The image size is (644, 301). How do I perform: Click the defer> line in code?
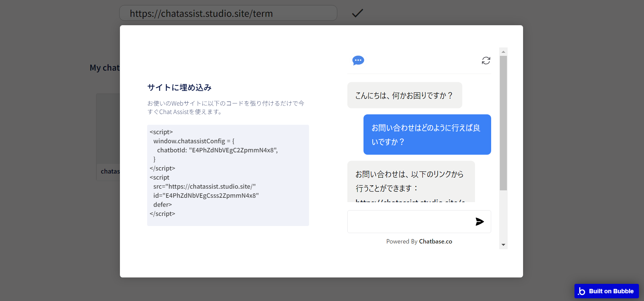click(x=163, y=205)
